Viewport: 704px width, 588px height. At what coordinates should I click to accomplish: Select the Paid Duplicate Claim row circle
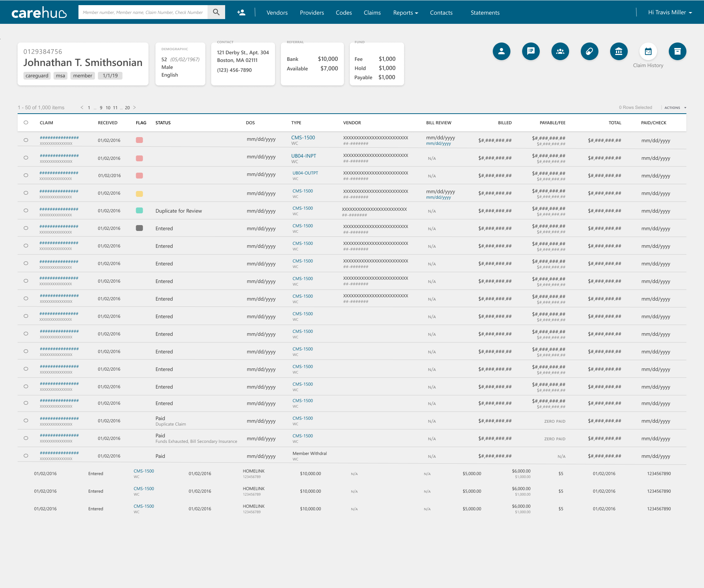[26, 420]
